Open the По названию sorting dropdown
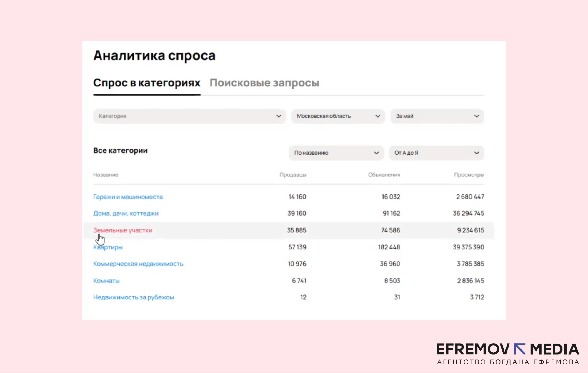The width and height of the screenshot is (588, 373). pos(336,153)
